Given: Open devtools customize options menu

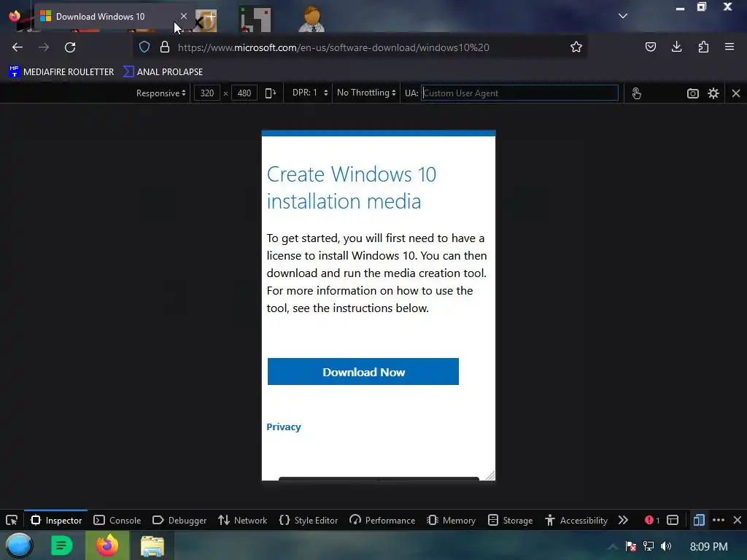Looking at the screenshot, I should (x=719, y=520).
